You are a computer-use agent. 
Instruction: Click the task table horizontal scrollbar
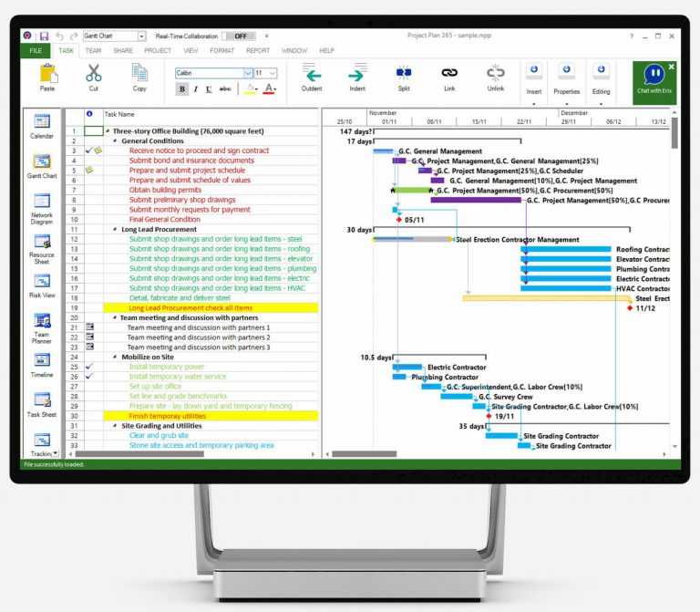coord(139,454)
